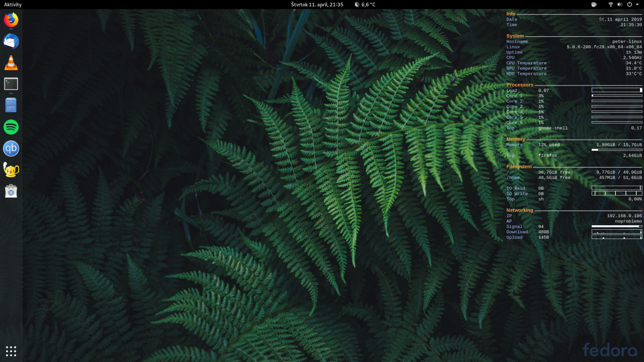644x362 pixels.
Task: Toggle Wi-Fi using the network icon
Action: tap(611, 4)
